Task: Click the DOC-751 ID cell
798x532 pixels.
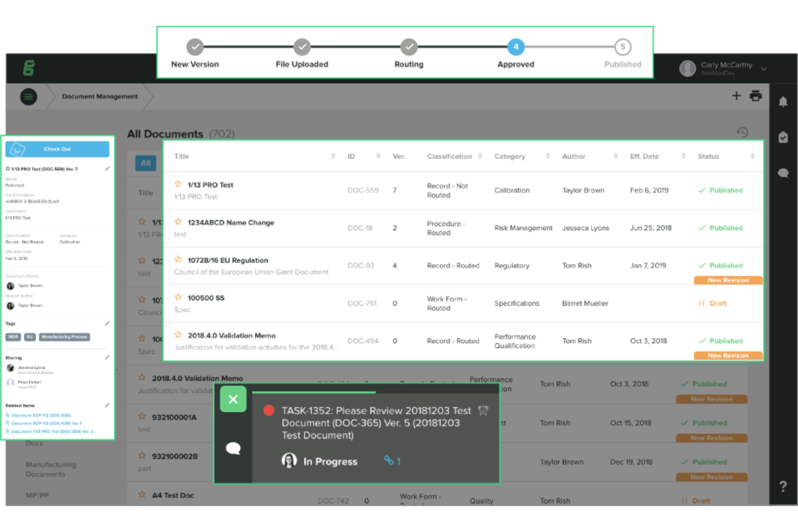Action: 362,303
